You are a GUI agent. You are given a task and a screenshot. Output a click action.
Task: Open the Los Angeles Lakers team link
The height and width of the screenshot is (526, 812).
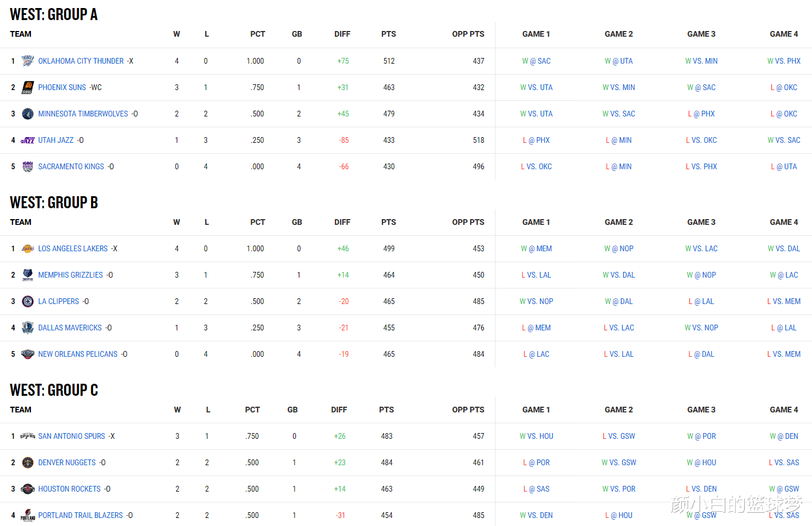73,248
